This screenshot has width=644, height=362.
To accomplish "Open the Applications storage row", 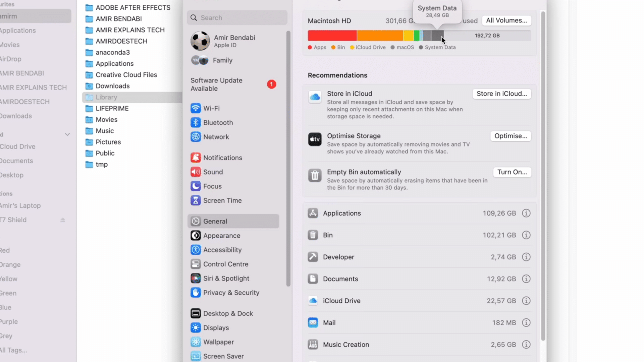I will click(419, 213).
